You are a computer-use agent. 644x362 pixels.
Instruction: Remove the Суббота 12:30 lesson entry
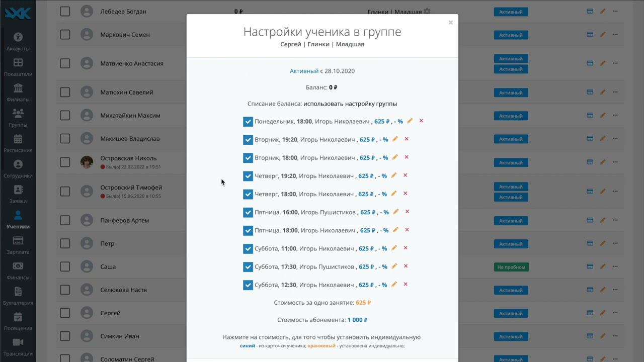tap(406, 284)
